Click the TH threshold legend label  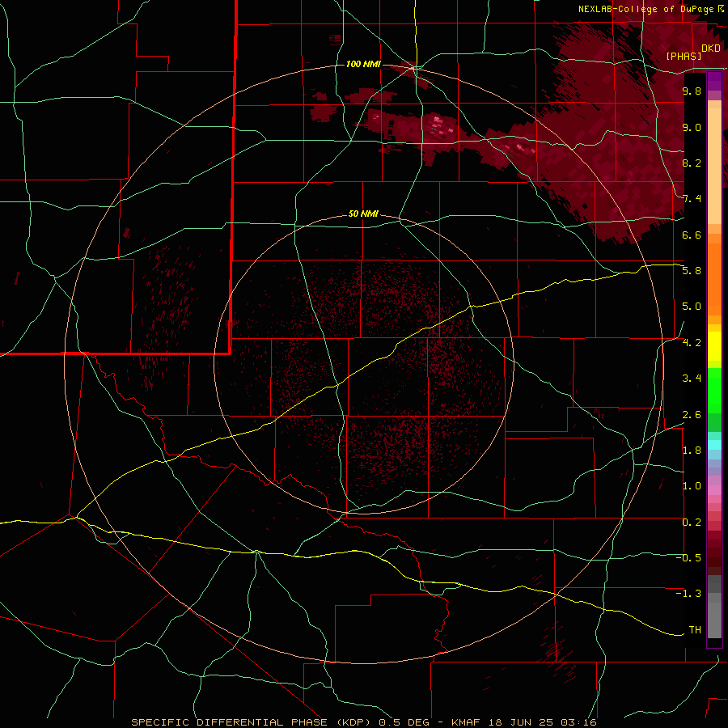(695, 629)
